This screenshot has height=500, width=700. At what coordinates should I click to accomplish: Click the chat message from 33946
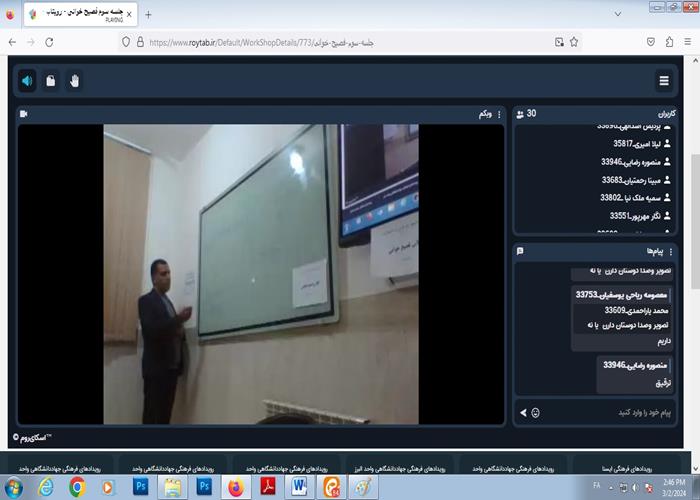click(x=635, y=374)
